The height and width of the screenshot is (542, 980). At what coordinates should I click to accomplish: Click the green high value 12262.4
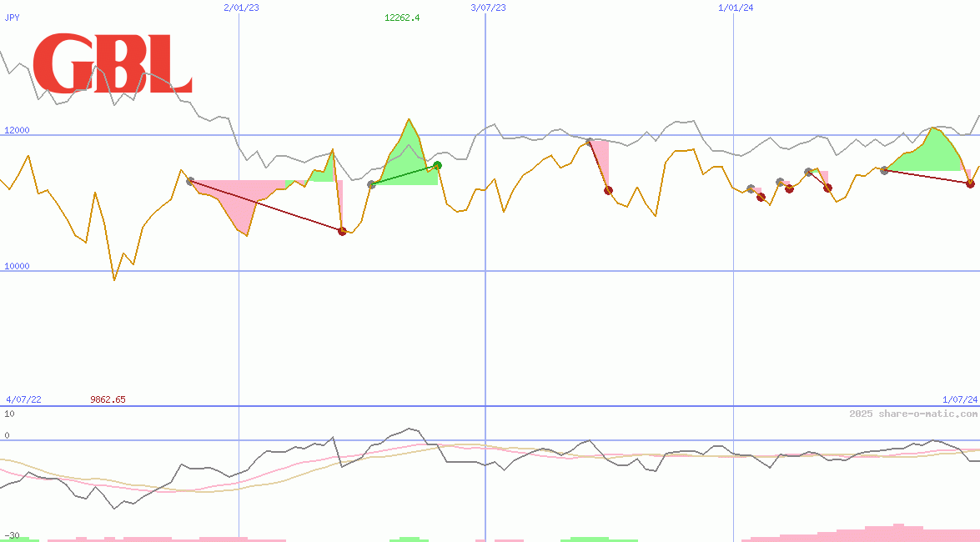(402, 18)
